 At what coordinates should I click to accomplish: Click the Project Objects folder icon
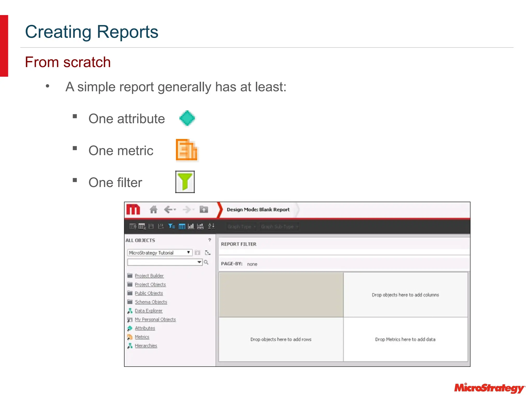pos(130,284)
